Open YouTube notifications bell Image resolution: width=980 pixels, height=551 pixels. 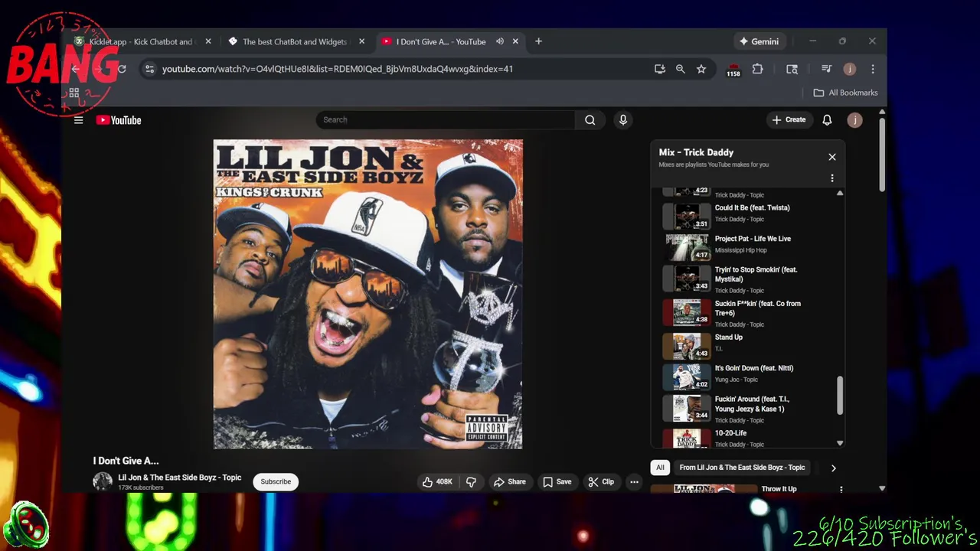827,119
